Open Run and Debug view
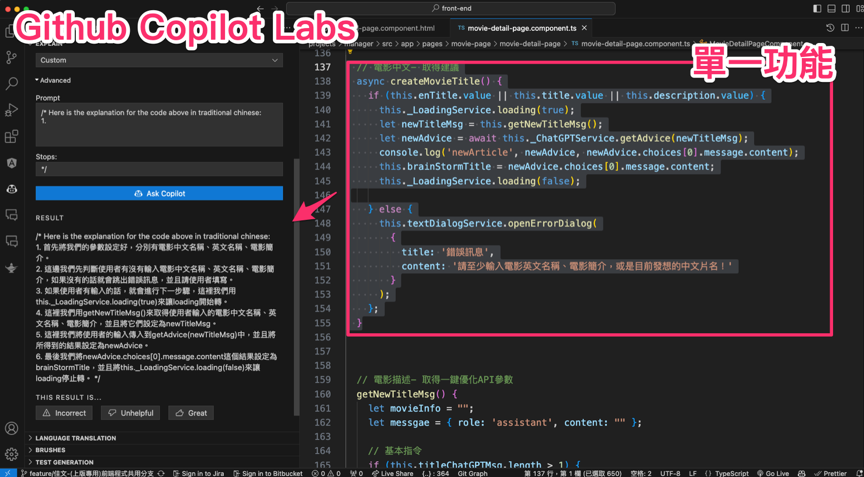This screenshot has width=864, height=477. click(x=11, y=110)
